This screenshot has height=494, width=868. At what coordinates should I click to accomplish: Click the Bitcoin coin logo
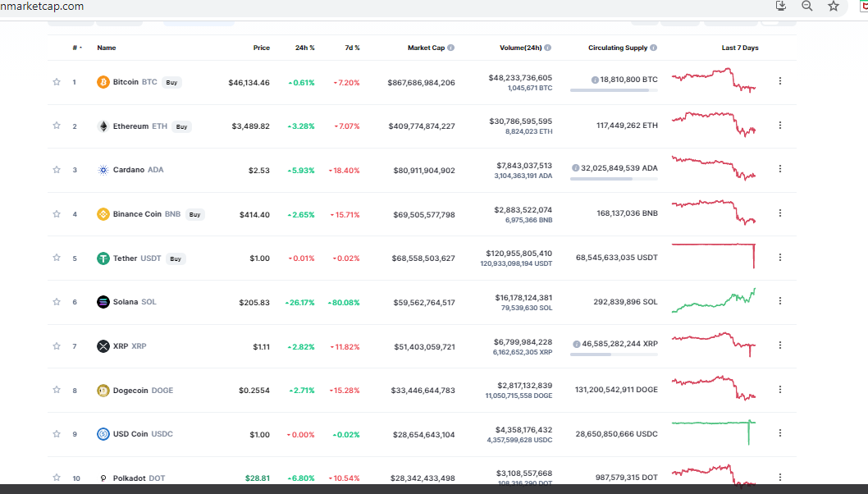point(103,82)
